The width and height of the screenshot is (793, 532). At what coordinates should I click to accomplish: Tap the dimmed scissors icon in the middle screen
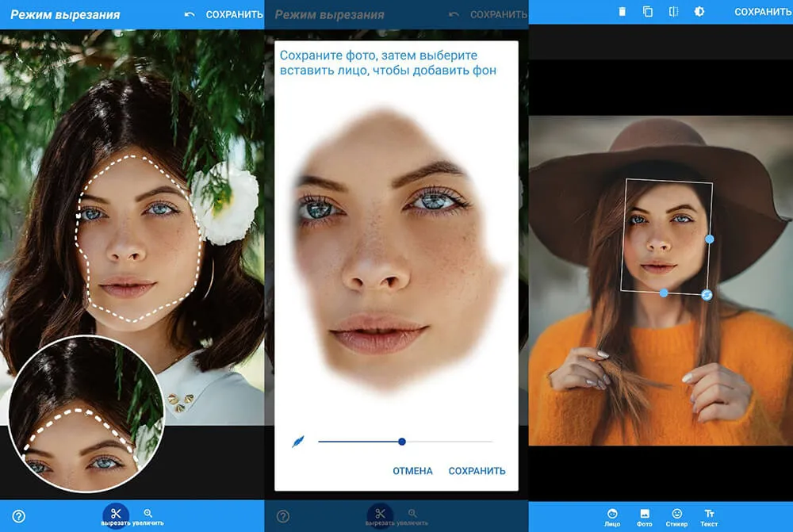[x=381, y=515]
